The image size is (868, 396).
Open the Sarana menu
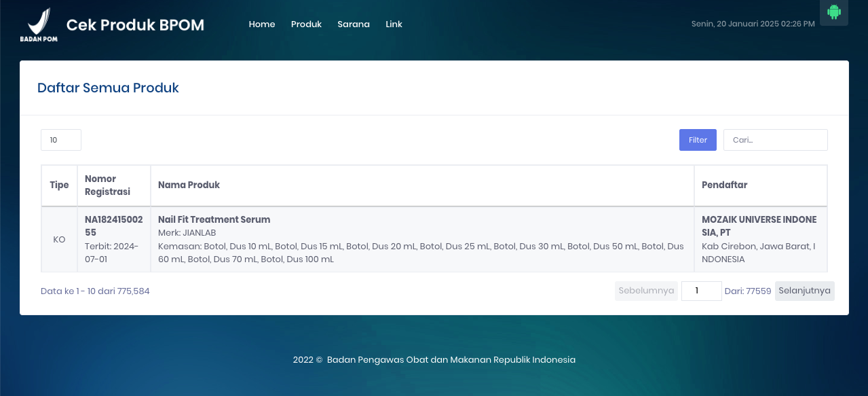point(354,24)
